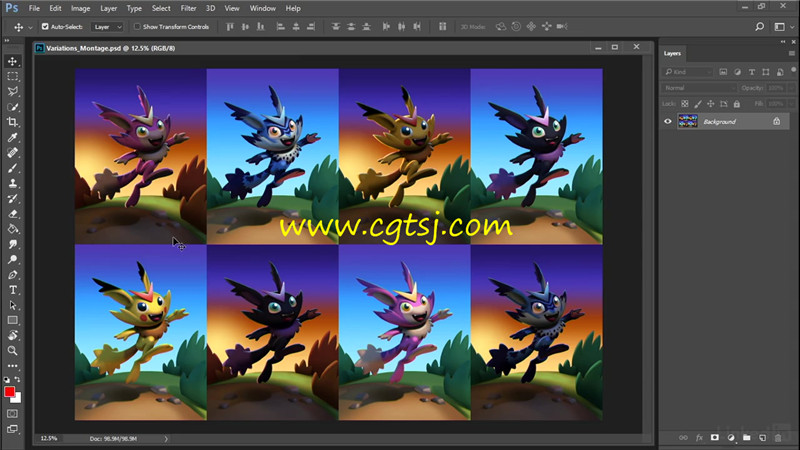Select the Paint Bucket tool
The image size is (800, 450).
[12, 229]
